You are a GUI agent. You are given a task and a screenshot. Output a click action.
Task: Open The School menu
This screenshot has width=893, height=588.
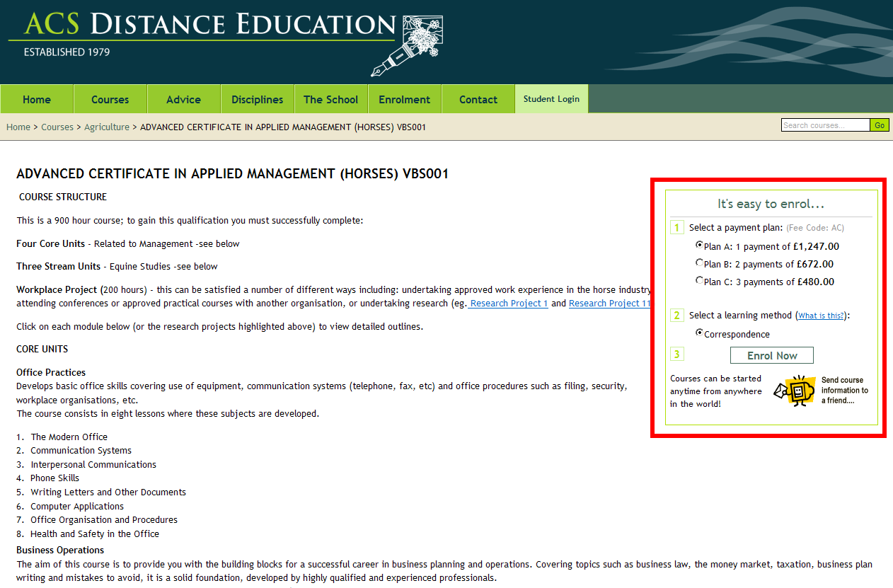click(330, 99)
